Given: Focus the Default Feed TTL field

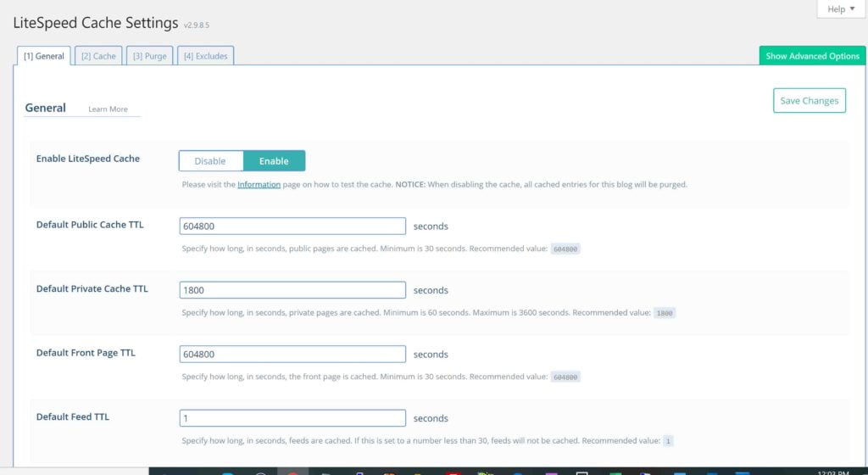Looking at the screenshot, I should [x=292, y=418].
